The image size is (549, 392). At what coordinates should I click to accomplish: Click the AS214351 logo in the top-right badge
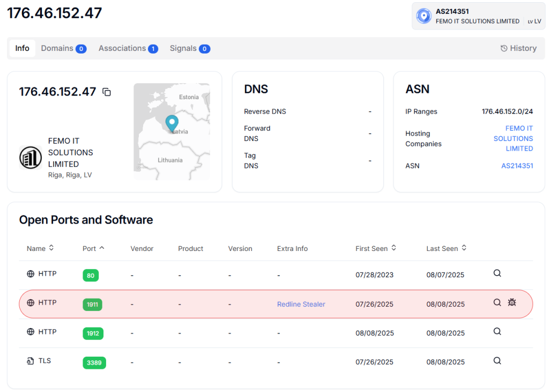pos(424,16)
